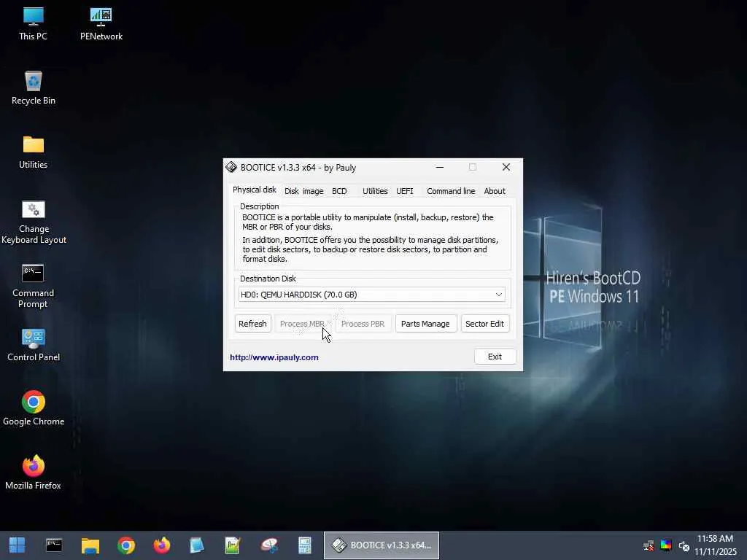Click the Exit button
This screenshot has width=747, height=560.
point(495,357)
